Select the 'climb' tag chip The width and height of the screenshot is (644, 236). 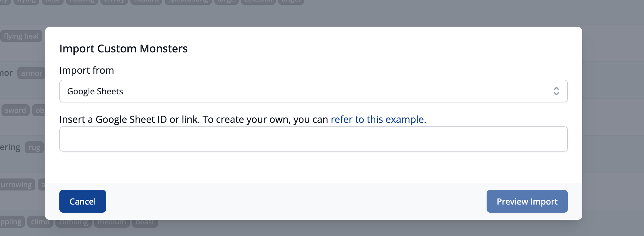click(x=40, y=222)
